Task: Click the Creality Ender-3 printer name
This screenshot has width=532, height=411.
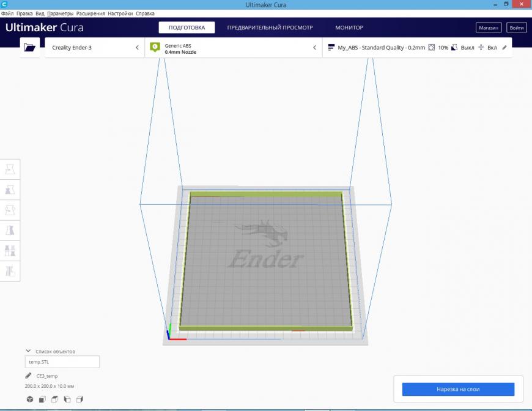Action: click(x=72, y=48)
